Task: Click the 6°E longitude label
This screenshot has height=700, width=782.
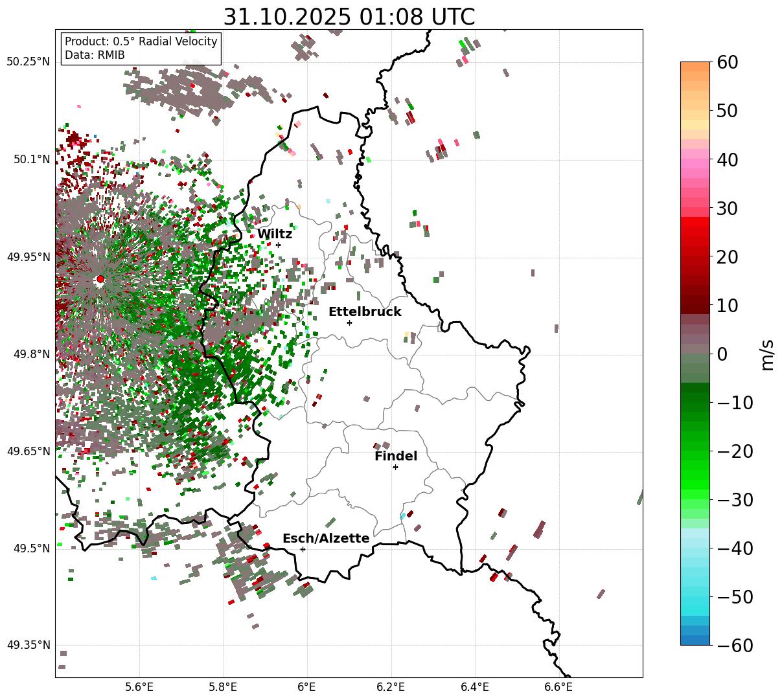Action: tap(307, 687)
